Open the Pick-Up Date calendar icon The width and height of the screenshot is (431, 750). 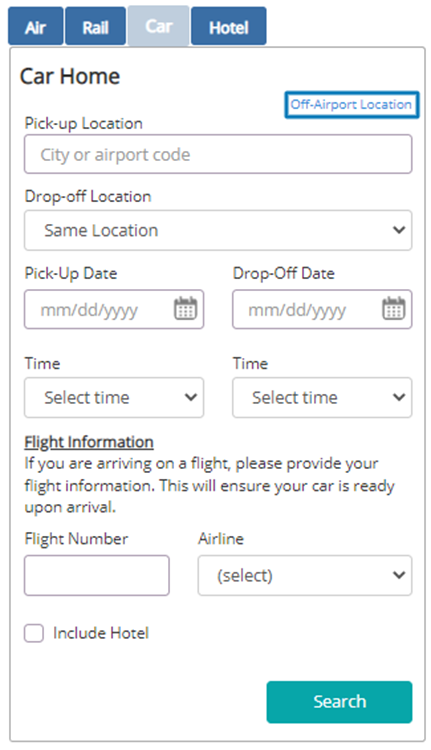185,309
